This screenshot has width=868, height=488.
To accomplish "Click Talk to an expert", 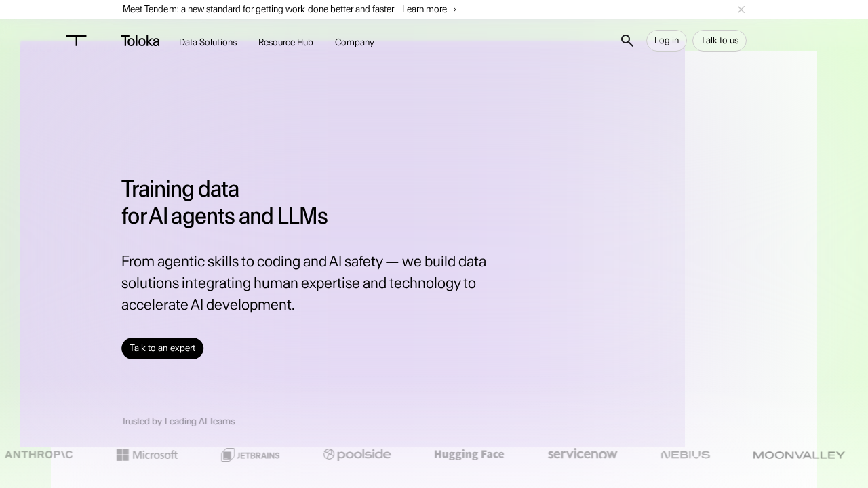I will coord(162,348).
